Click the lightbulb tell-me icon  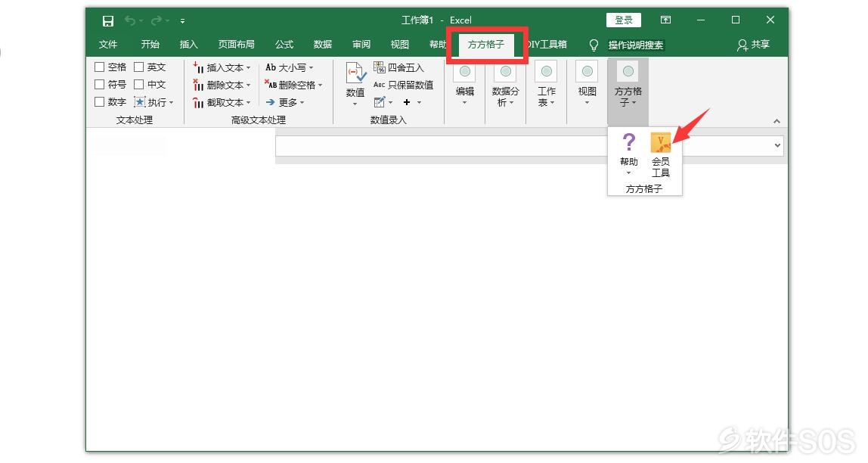coord(594,45)
